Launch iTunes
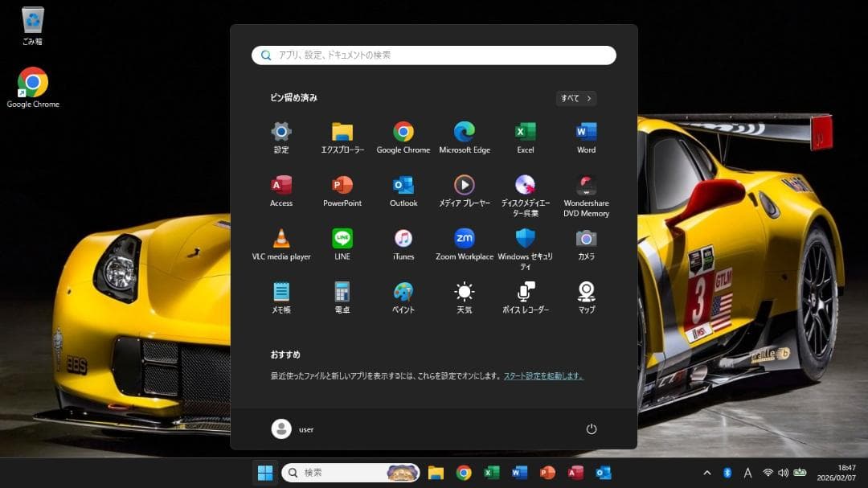 [403, 239]
